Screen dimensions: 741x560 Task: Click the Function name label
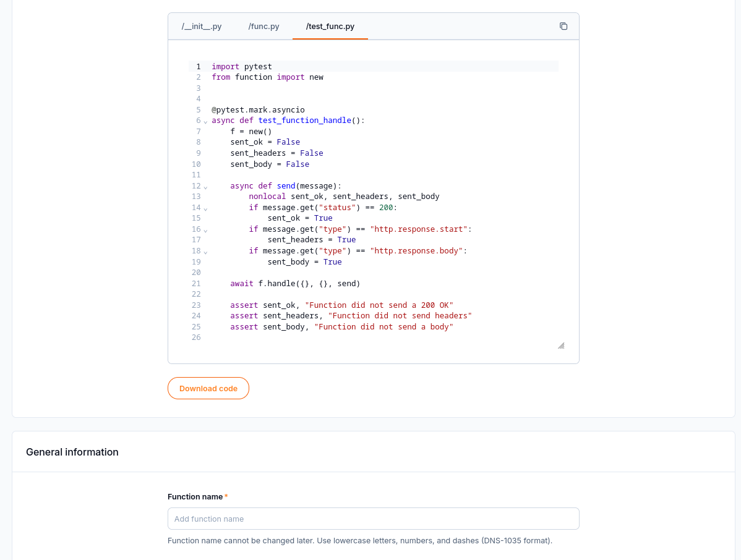[195, 497]
